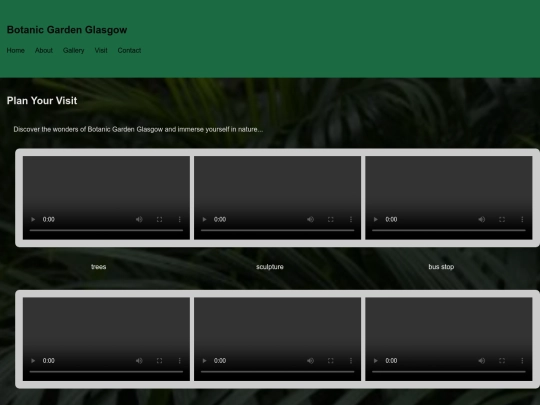Fullscreen the second-row video under sculpture

click(x=331, y=361)
